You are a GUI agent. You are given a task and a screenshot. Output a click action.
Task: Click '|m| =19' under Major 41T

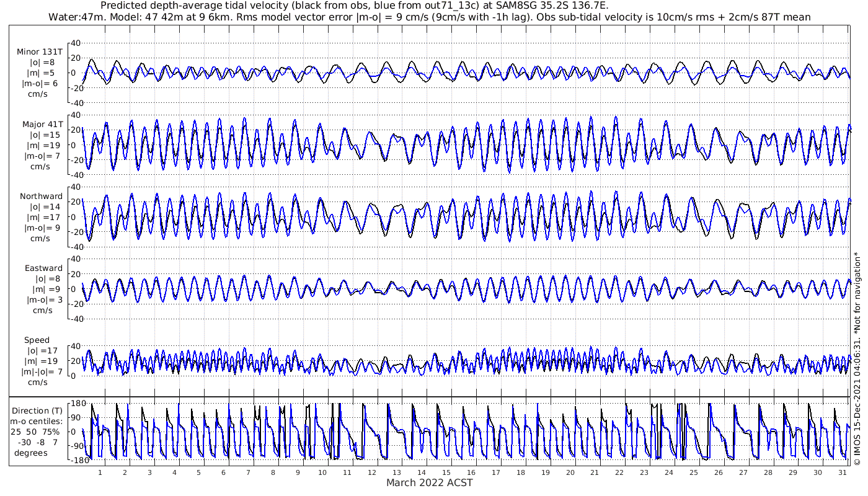[43, 145]
